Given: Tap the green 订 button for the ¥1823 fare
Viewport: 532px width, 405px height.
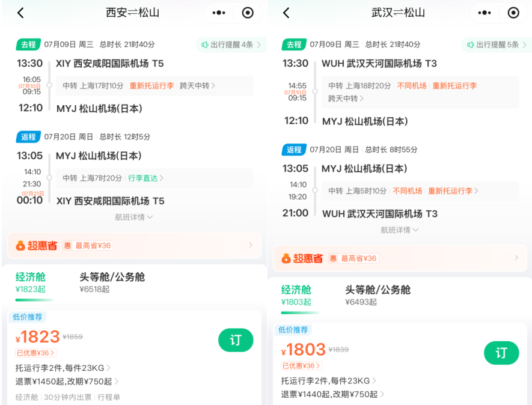Looking at the screenshot, I should 235,340.
